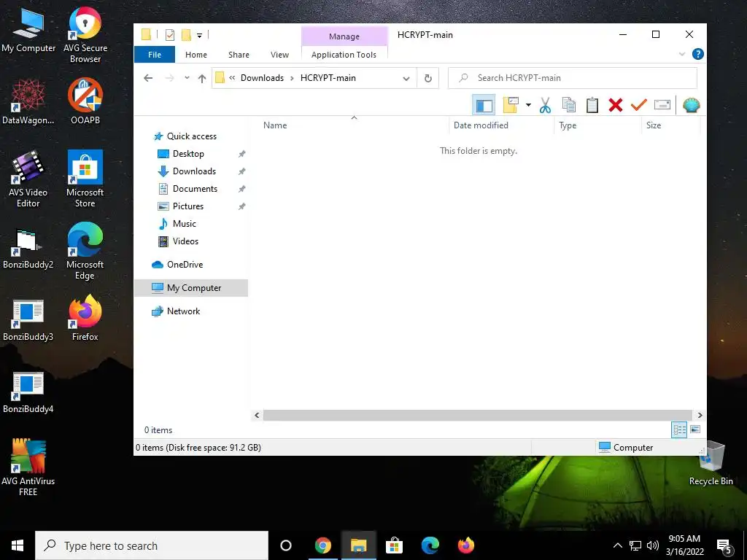The width and height of the screenshot is (747, 560).
Task: Select the BonziBuddy3 desktop shortcut
Action: click(28, 321)
